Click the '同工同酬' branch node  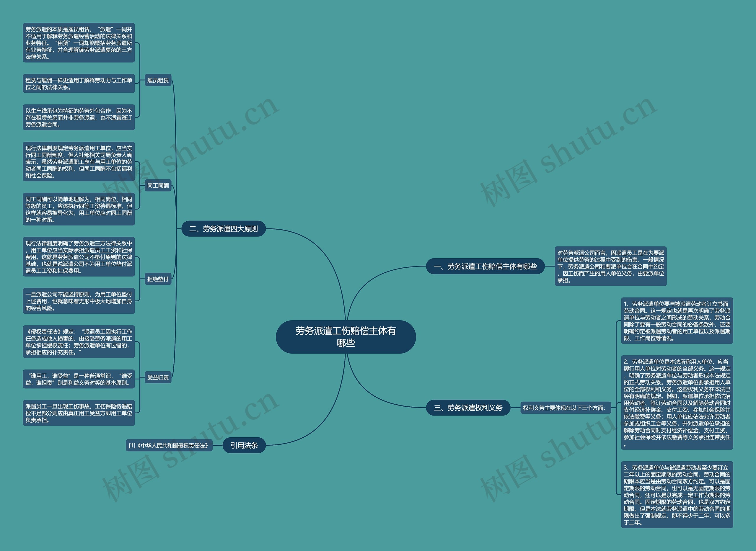point(159,184)
